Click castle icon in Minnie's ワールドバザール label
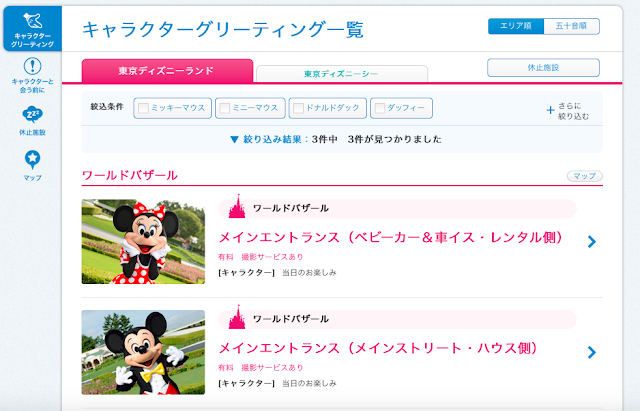The width and height of the screenshot is (640, 411). click(x=237, y=206)
